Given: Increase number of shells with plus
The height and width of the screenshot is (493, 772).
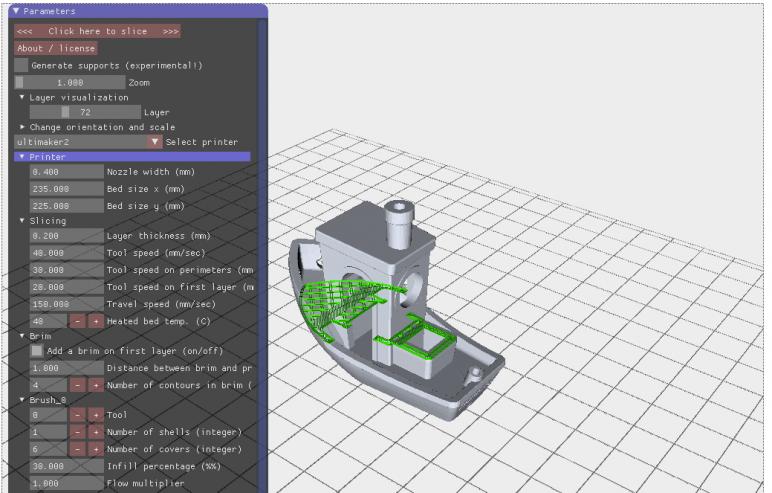Looking at the screenshot, I should pos(96,432).
